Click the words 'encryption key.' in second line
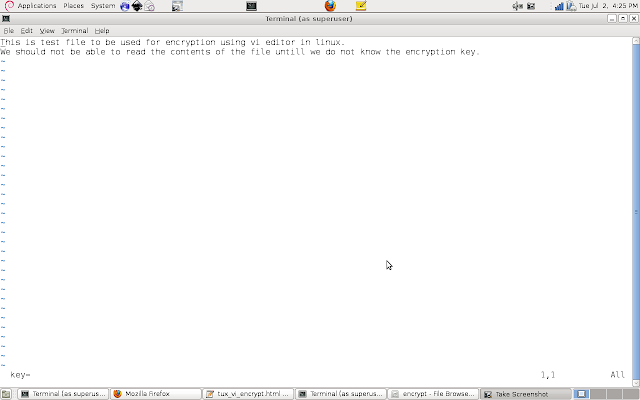The image size is (640, 400). (x=442, y=52)
